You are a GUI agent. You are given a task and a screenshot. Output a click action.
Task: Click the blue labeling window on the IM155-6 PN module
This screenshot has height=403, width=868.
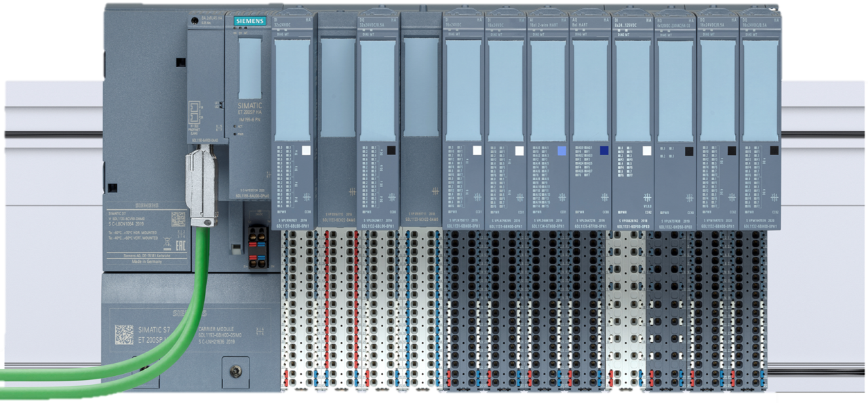click(x=250, y=69)
